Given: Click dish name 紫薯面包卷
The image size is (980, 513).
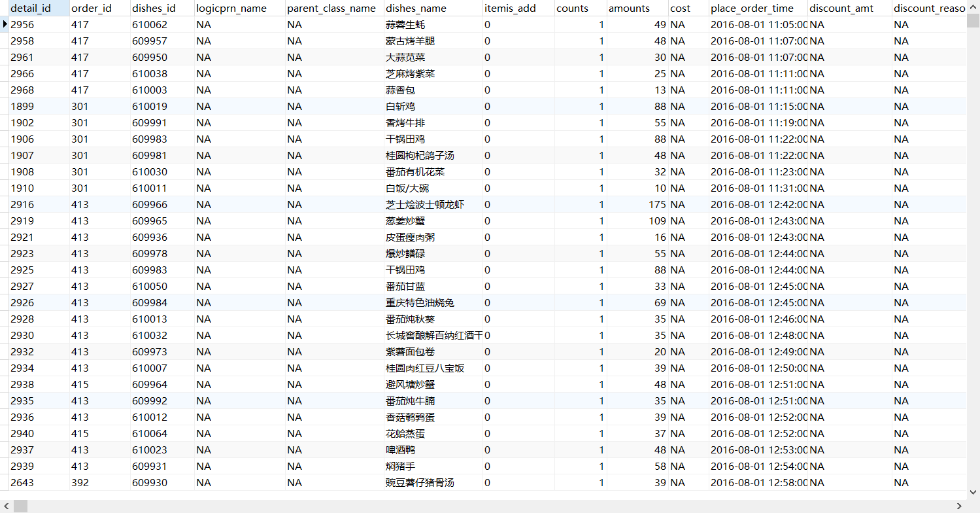Looking at the screenshot, I should tap(410, 351).
